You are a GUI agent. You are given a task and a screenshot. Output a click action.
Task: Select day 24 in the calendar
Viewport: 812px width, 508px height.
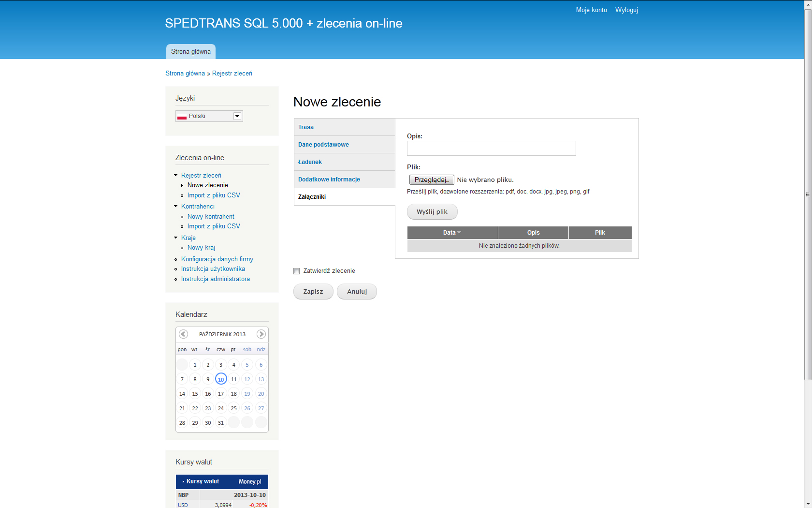pos(221,408)
